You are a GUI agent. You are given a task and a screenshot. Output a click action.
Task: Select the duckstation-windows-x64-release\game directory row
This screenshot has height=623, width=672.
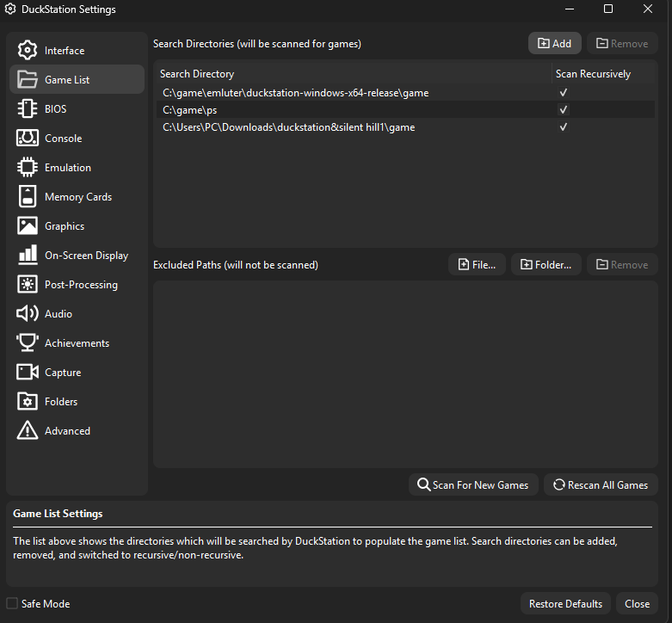(405, 93)
